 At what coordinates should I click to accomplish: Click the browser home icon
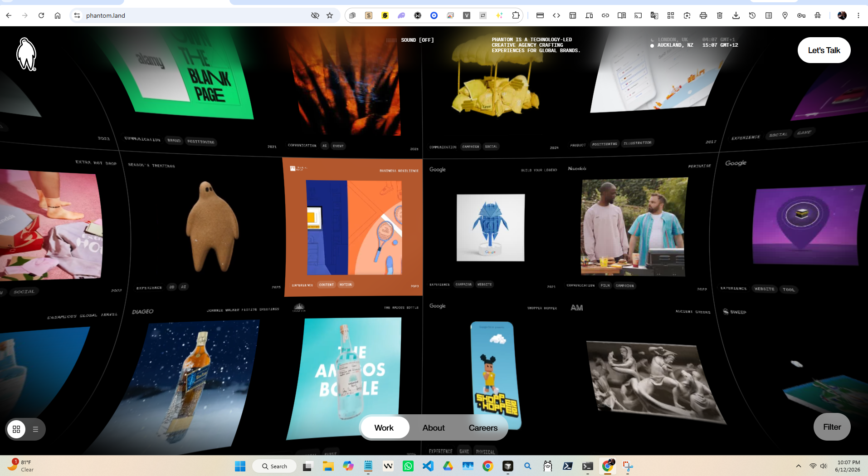pos(58,15)
